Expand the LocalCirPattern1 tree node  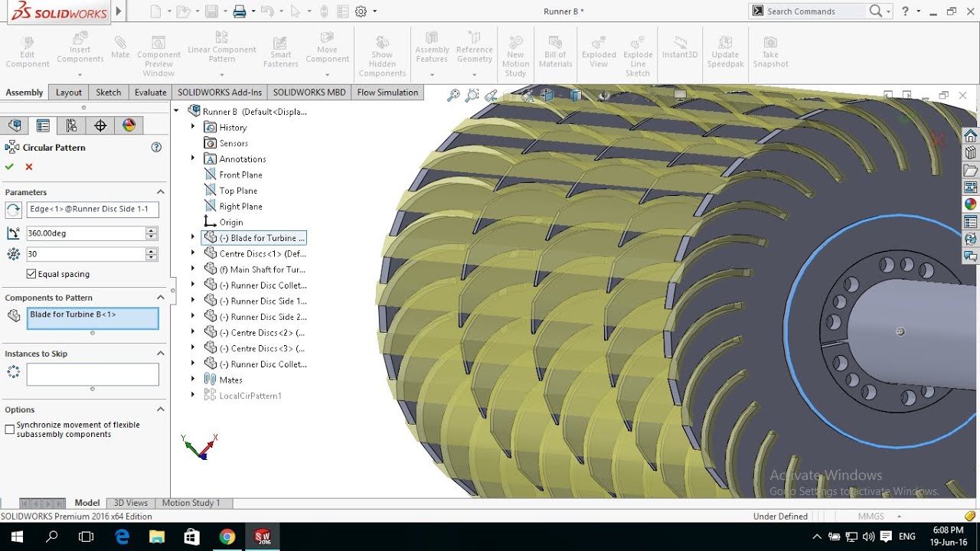[x=193, y=395]
